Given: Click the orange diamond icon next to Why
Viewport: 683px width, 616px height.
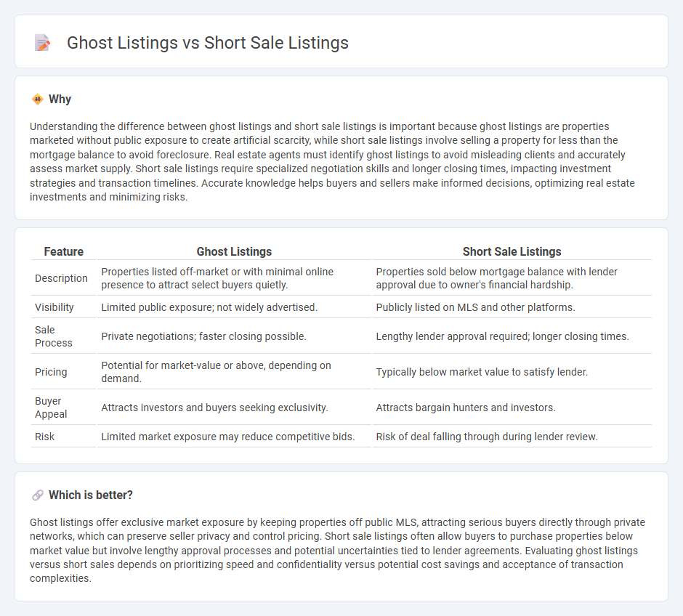Looking at the screenshot, I should [38, 100].
